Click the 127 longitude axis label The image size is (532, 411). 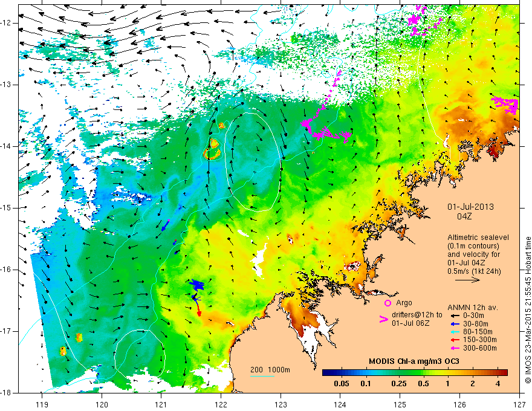(x=519, y=404)
